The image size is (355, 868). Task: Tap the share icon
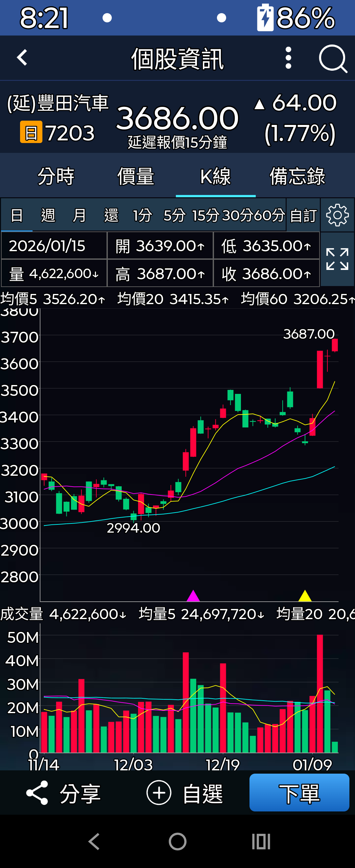[x=37, y=792]
